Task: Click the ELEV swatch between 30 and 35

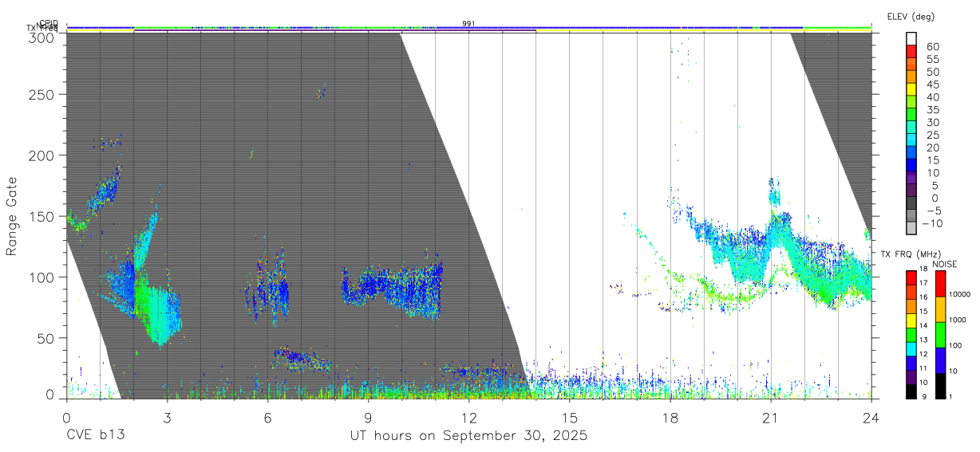Action: click(x=912, y=115)
